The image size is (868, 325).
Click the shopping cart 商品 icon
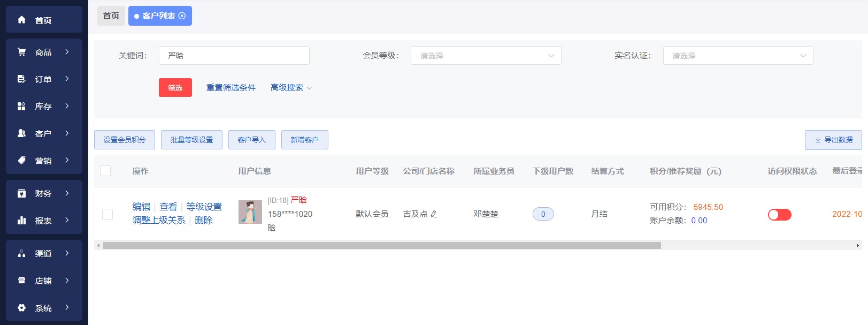click(x=21, y=52)
